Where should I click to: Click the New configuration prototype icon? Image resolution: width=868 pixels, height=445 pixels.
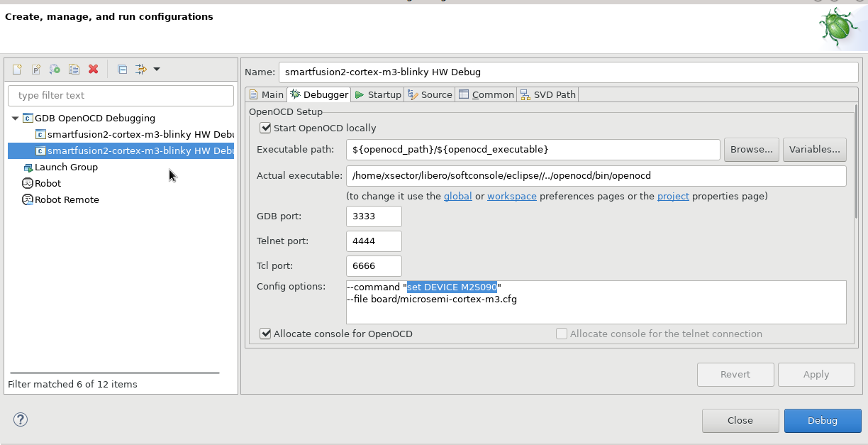[x=36, y=69]
